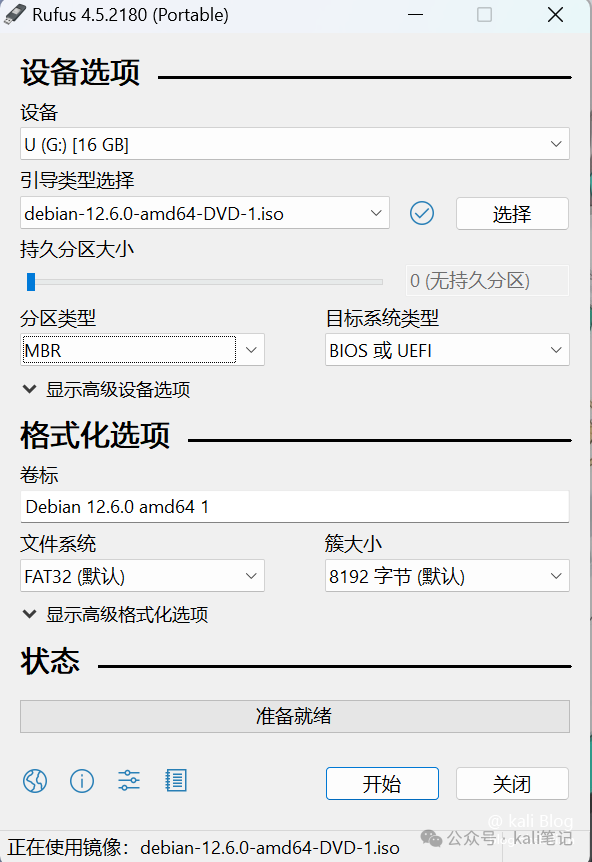Show the log window icon
The height and width of the screenshot is (862, 592).
[x=176, y=781]
